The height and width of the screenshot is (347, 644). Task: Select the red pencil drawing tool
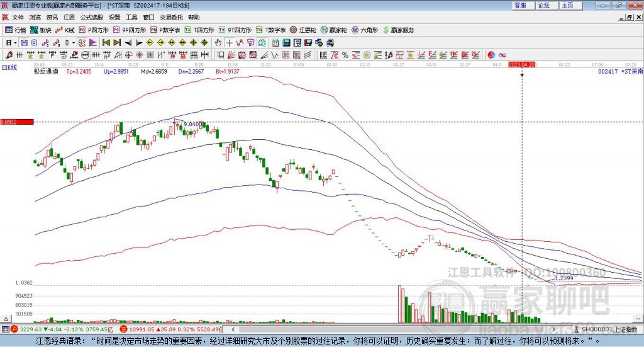click(x=9, y=55)
